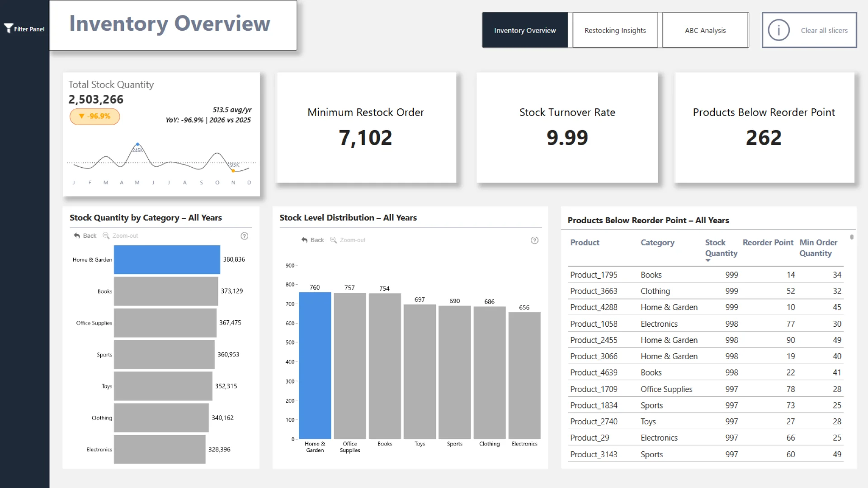Open help icon on Stock Level Distribution
The image size is (868, 488).
[x=534, y=240]
